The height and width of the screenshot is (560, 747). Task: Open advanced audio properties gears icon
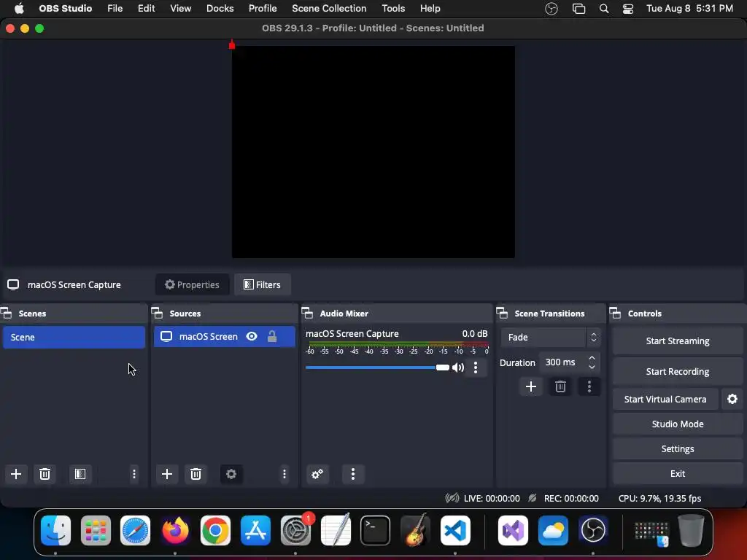click(x=317, y=474)
